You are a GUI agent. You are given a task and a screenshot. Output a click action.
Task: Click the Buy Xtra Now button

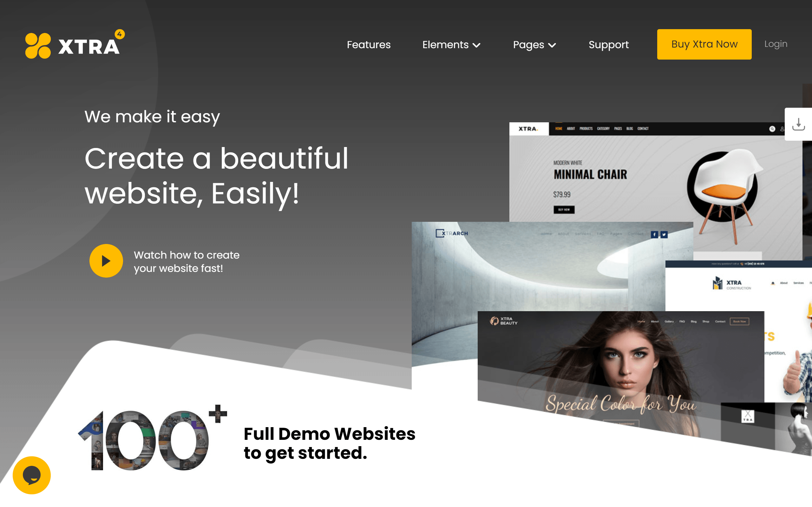[704, 44]
